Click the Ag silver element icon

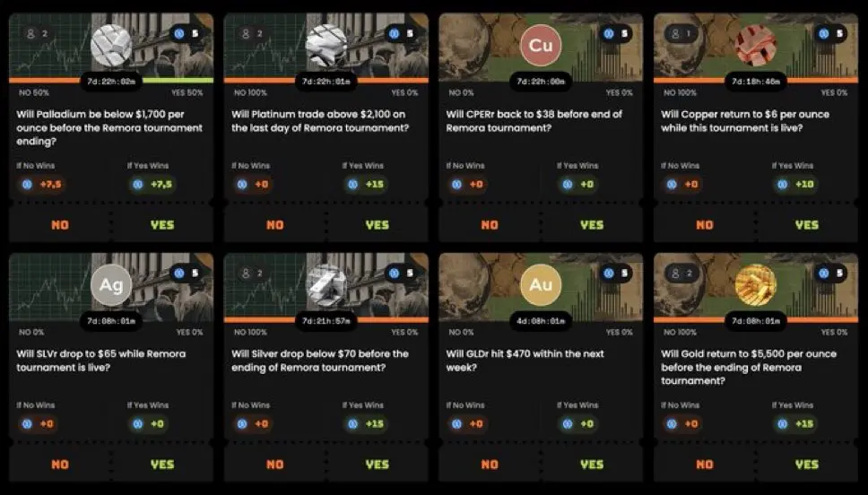pos(110,284)
